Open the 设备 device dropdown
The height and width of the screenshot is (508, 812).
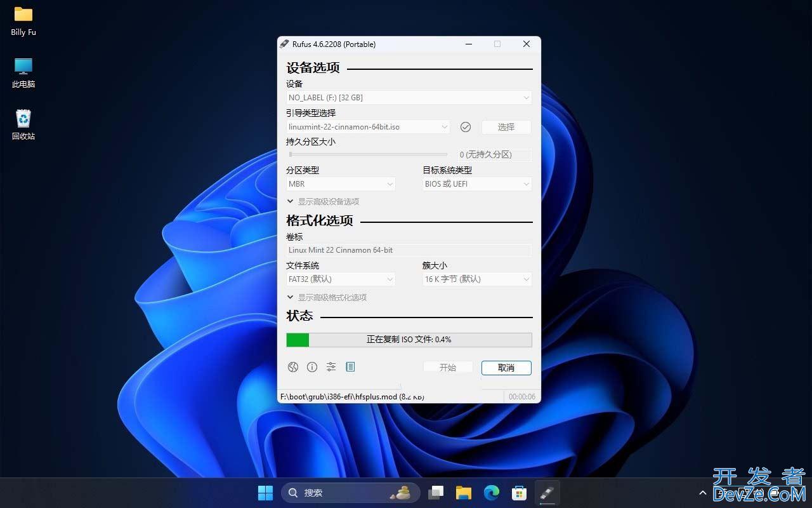[409, 98]
